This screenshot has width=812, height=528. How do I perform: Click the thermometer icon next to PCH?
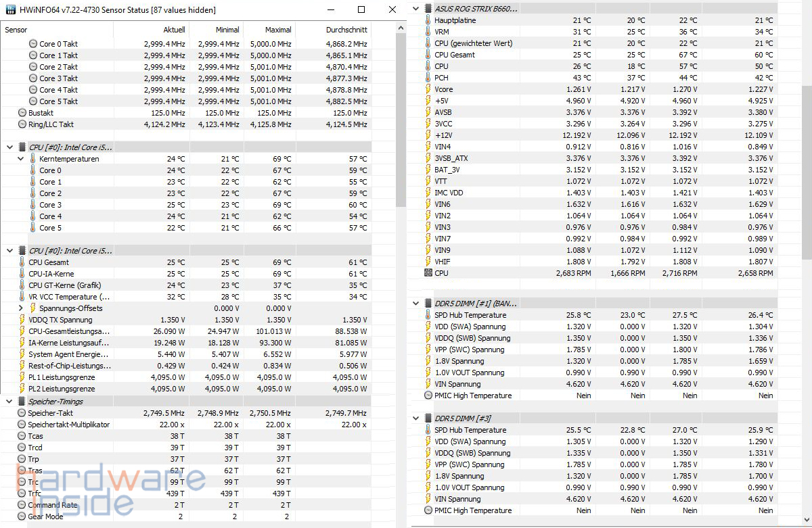(428, 78)
